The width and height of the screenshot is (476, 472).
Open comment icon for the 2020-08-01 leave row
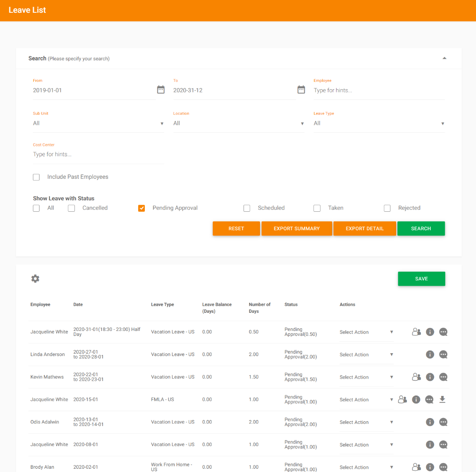pyautogui.click(x=443, y=444)
